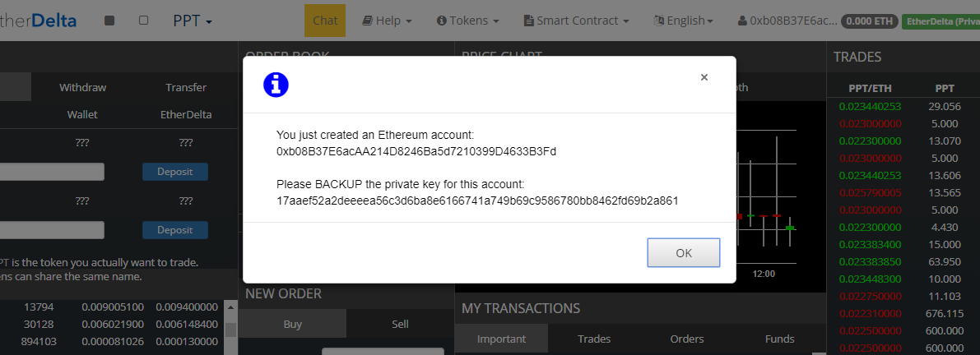Click the first Deposit button
The image size is (980, 355).
coord(175,172)
